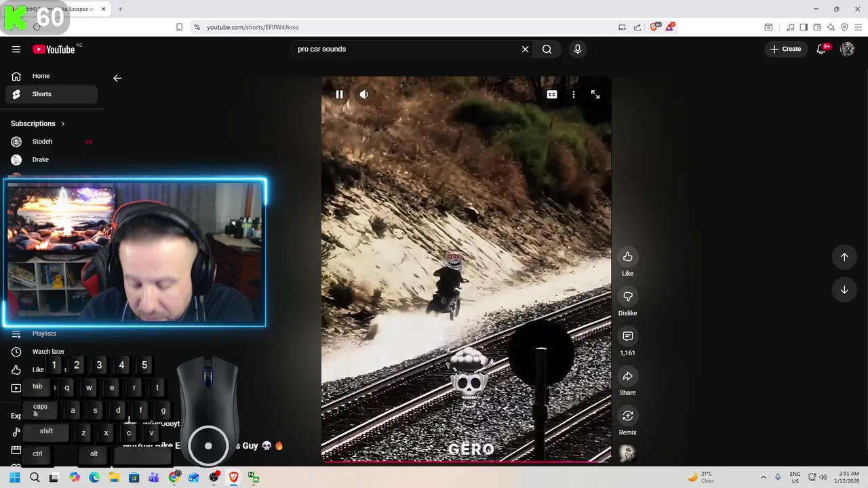Search with your voice microphone button
The width and height of the screenshot is (868, 488).
coord(578,49)
